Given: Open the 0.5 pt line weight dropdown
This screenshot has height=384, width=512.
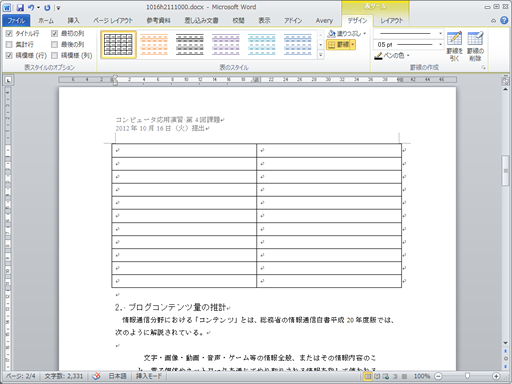Looking at the screenshot, I should tap(440, 44).
